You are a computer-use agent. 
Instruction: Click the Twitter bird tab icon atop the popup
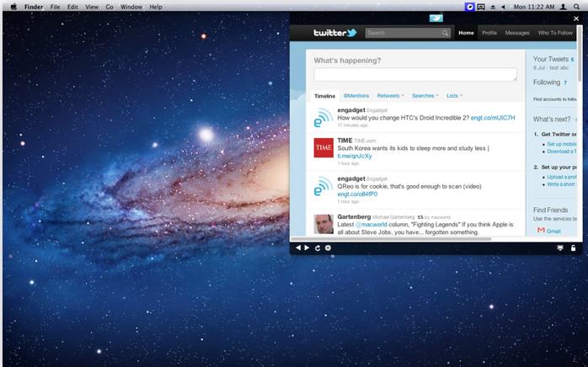(x=436, y=18)
